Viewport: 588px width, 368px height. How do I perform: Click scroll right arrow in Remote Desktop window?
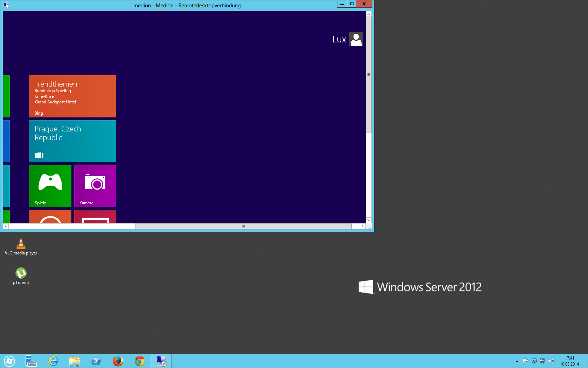(x=363, y=226)
